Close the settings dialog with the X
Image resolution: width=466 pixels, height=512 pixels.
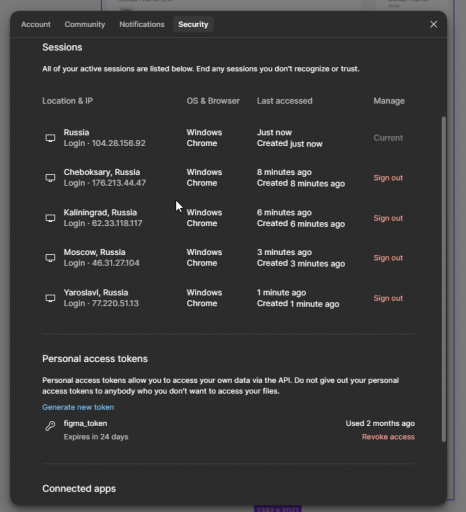click(433, 24)
